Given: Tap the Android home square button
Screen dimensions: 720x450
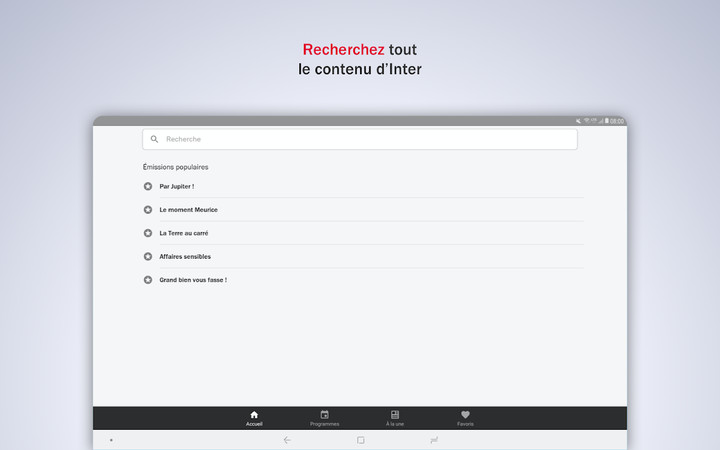Looking at the screenshot, I should pos(360,440).
